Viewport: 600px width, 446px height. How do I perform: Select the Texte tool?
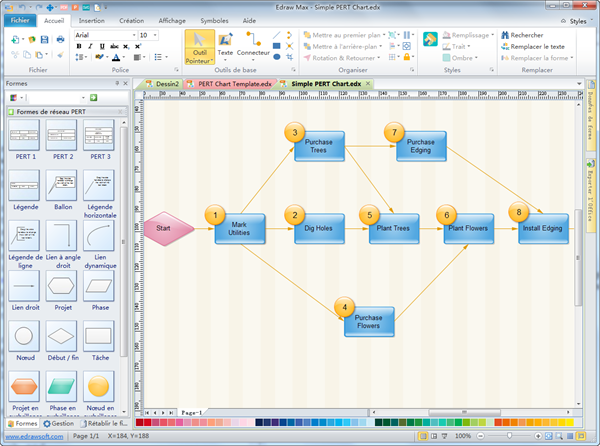(225, 46)
